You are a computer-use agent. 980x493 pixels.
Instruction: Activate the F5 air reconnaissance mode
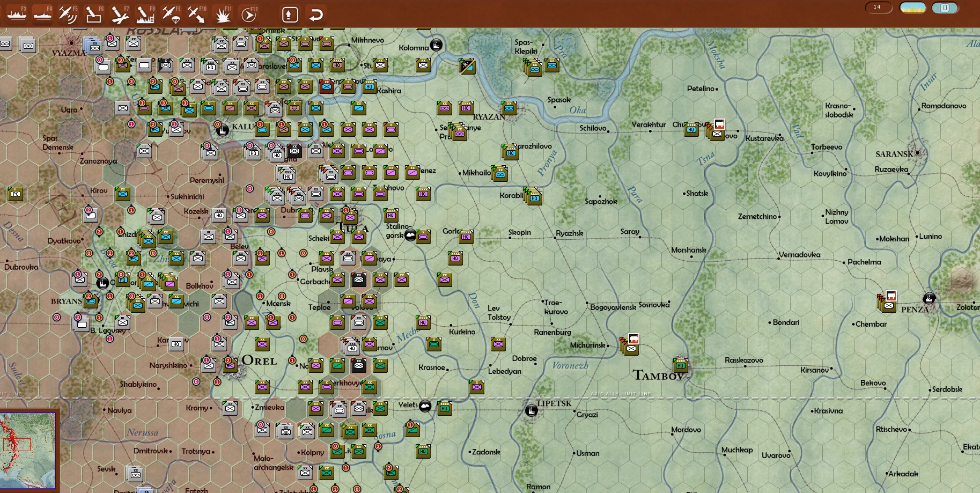click(x=68, y=14)
